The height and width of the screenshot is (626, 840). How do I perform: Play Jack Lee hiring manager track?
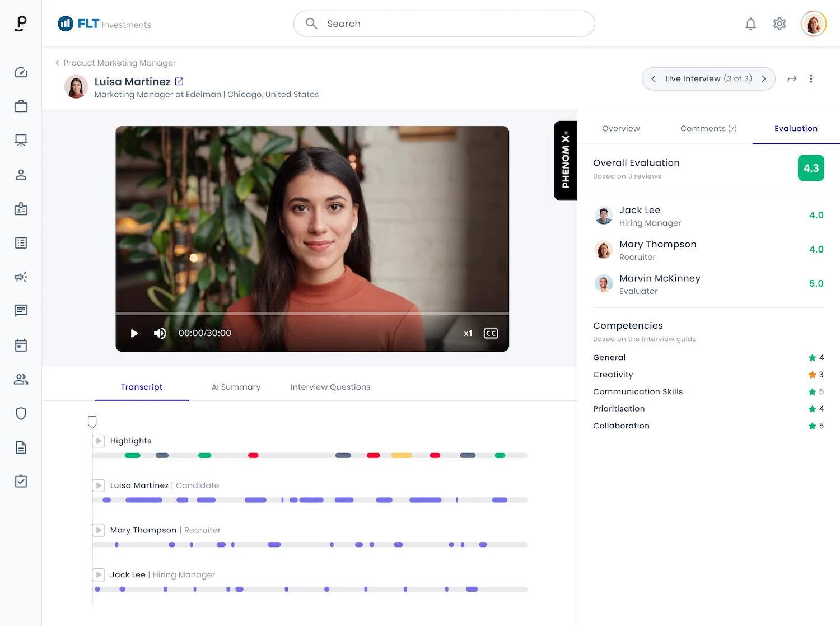click(99, 574)
